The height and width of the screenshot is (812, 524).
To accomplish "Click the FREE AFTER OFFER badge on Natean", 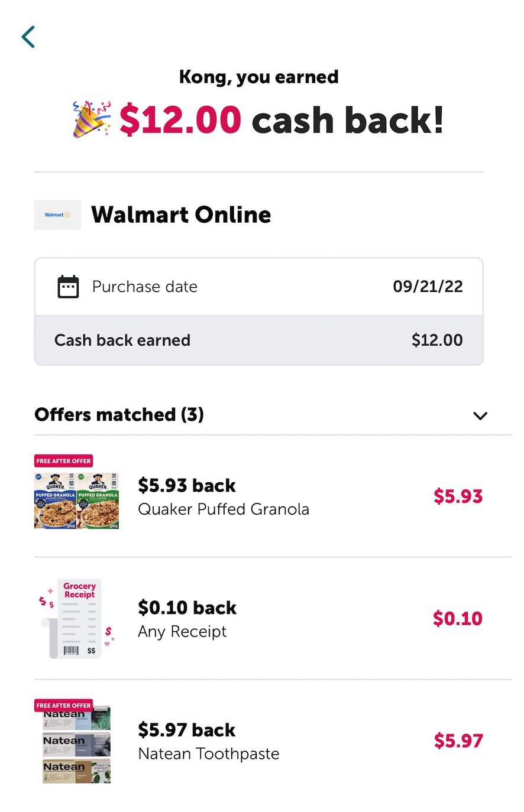I will (x=63, y=705).
